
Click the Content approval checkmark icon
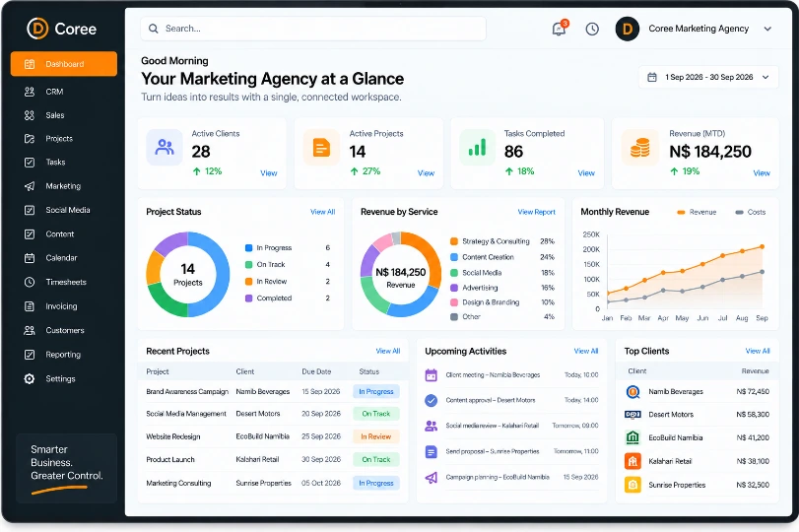coord(432,401)
